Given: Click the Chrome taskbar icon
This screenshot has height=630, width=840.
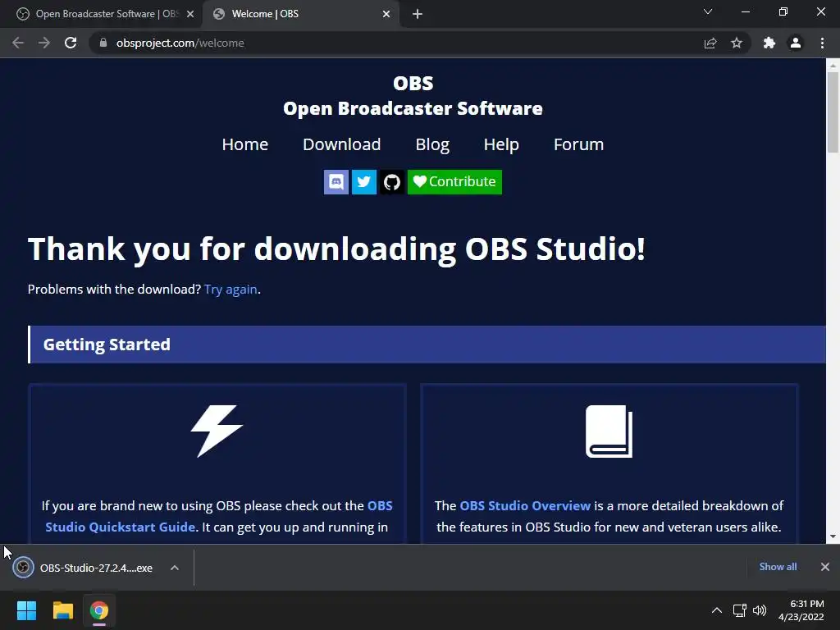Looking at the screenshot, I should pyautogui.click(x=99, y=610).
